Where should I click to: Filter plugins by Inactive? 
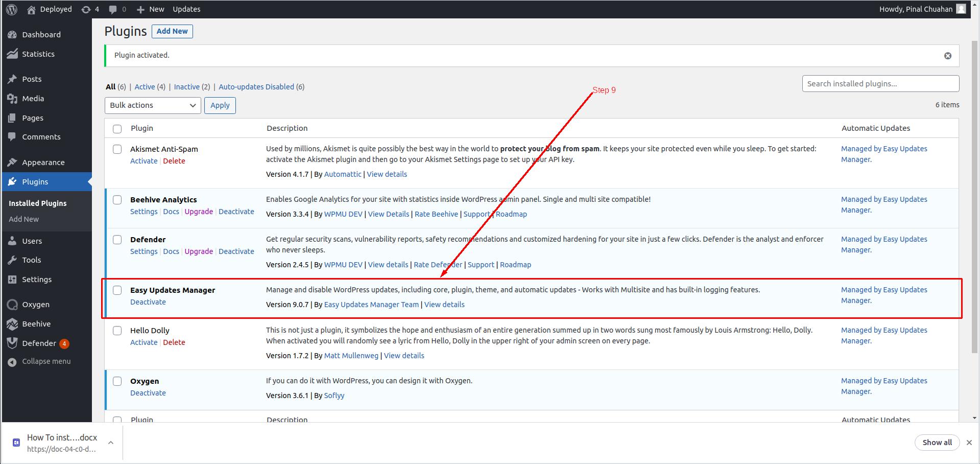tap(187, 87)
